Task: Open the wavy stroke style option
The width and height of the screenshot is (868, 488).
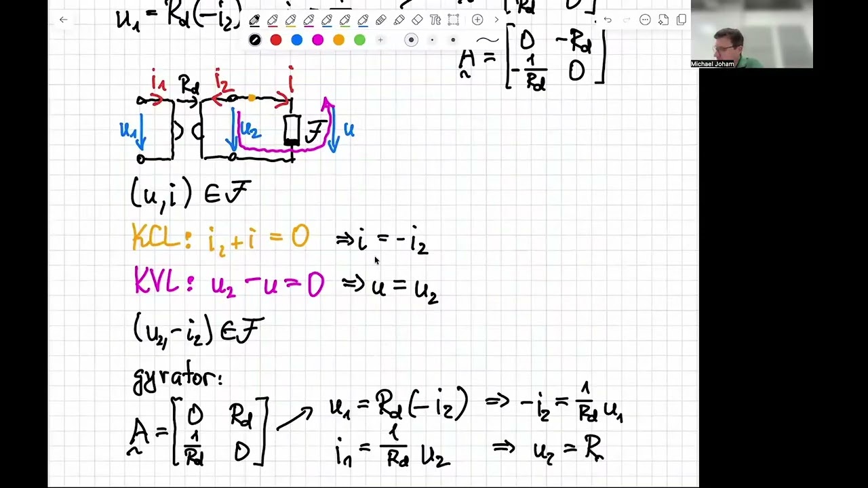Action: point(488,40)
